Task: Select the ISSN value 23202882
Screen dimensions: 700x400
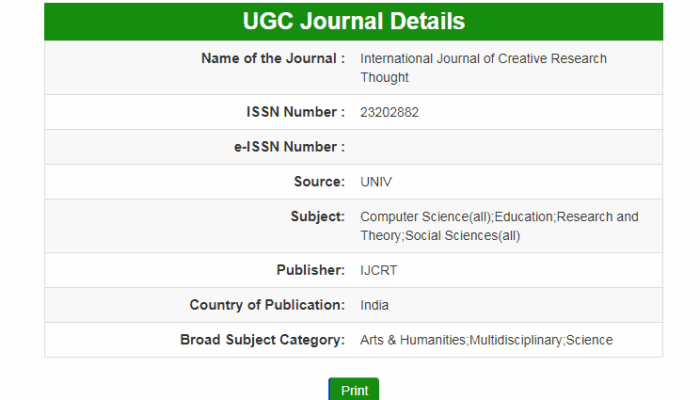Action: pyautogui.click(x=389, y=112)
